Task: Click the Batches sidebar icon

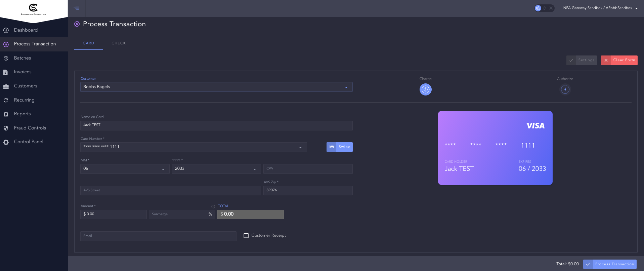Action: [6, 58]
